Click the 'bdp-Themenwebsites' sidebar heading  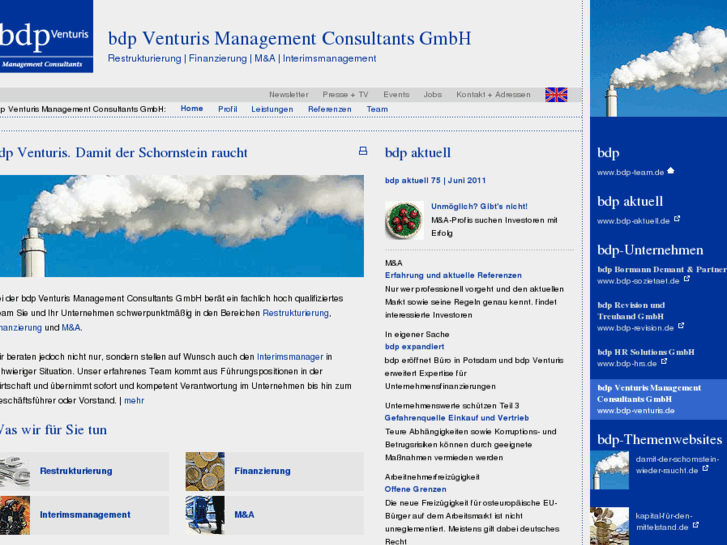pyautogui.click(x=660, y=439)
